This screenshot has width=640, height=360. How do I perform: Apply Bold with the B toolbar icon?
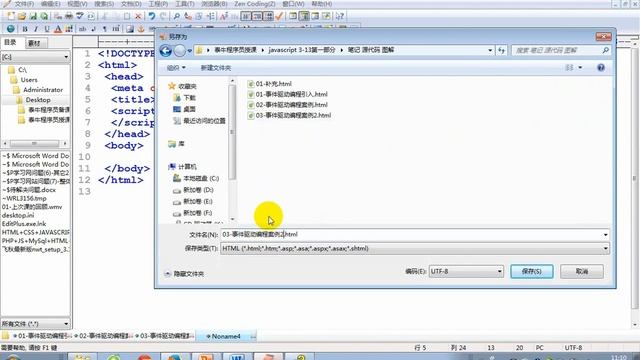coord(25,29)
